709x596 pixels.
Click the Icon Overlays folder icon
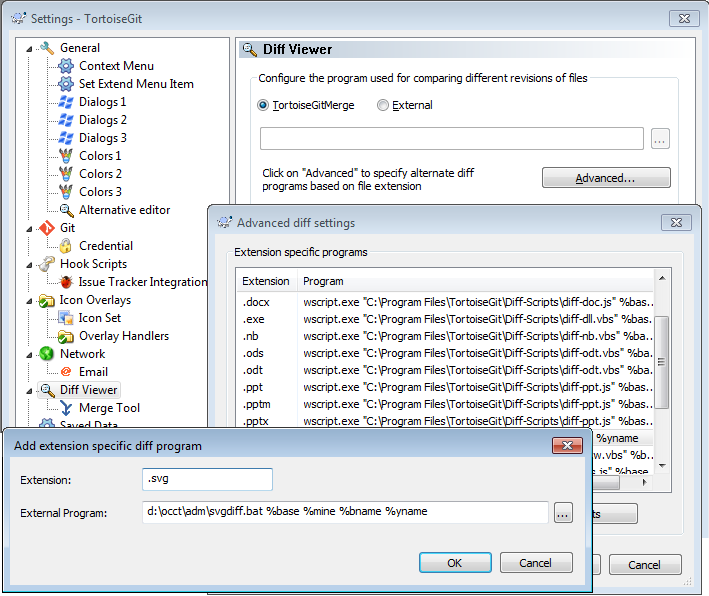pos(47,300)
